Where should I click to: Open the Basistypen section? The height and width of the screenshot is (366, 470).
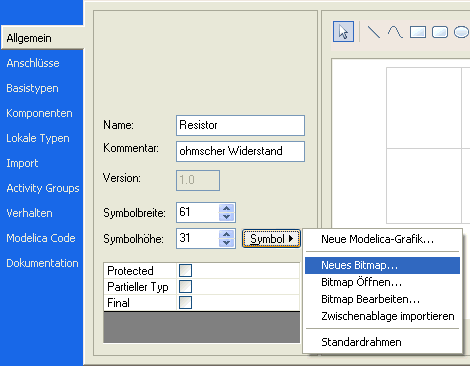click(32, 88)
